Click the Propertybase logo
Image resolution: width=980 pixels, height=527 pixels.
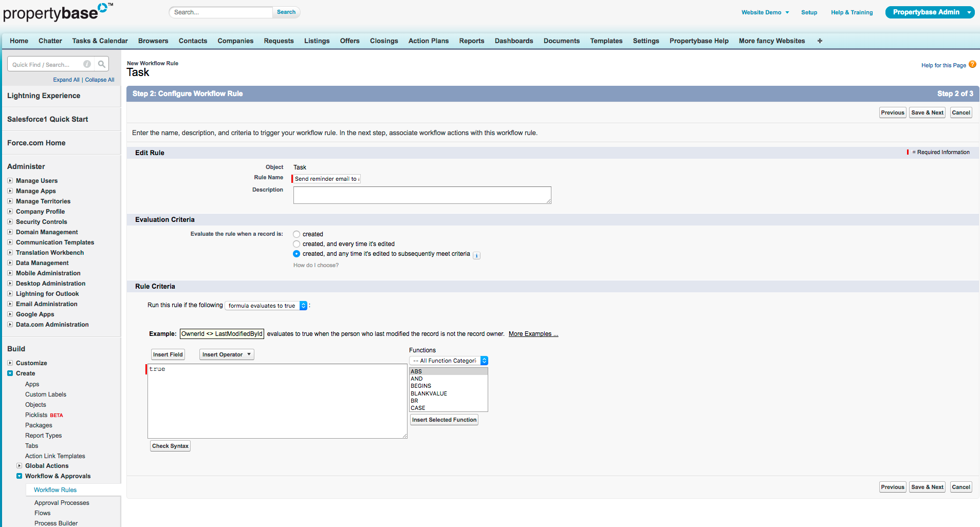[58, 12]
